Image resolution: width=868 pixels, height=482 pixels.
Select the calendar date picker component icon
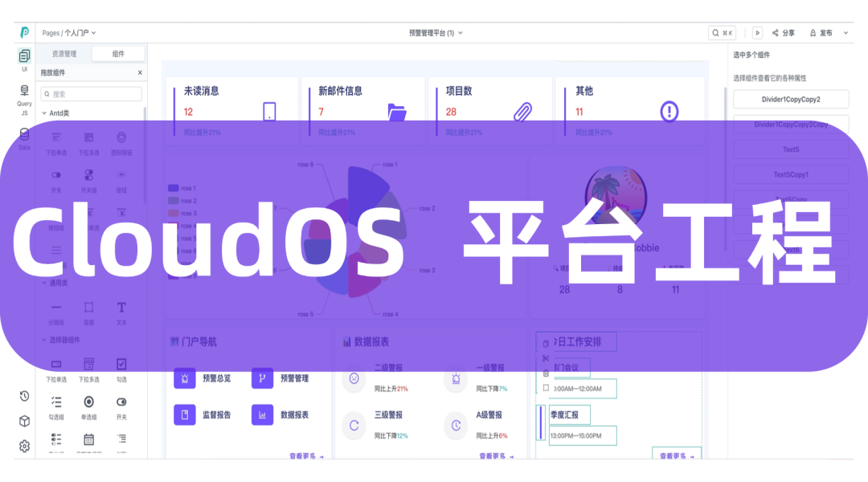click(x=88, y=440)
